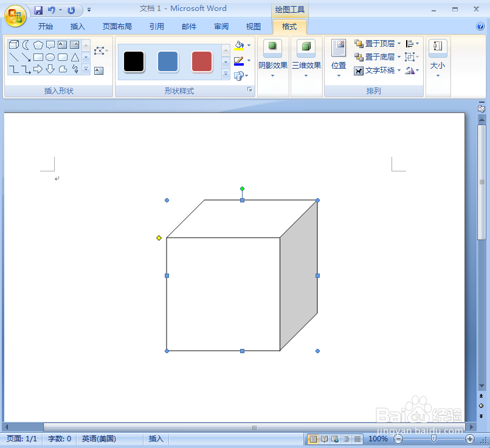Select the vertical text box shape
Image resolution: width=490 pixels, height=448 pixels.
point(74,44)
